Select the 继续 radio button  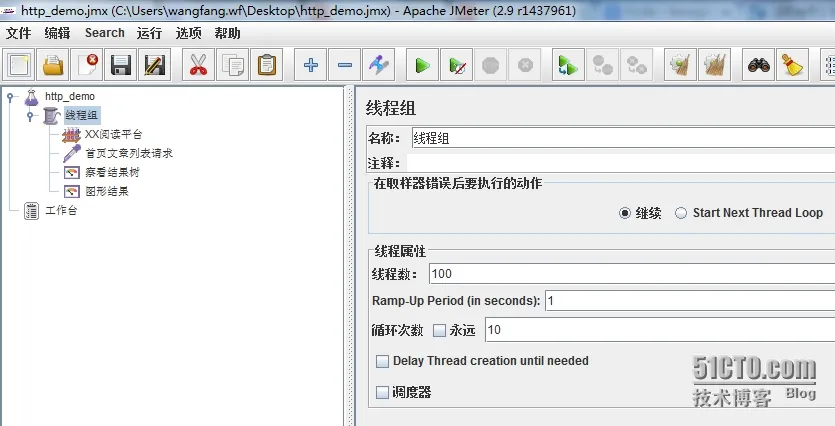625,213
